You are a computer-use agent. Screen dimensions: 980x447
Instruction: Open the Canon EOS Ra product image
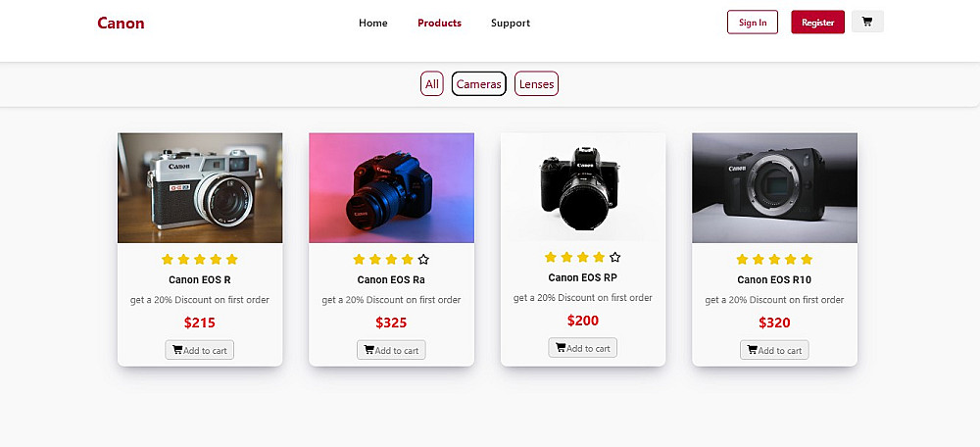click(x=391, y=187)
